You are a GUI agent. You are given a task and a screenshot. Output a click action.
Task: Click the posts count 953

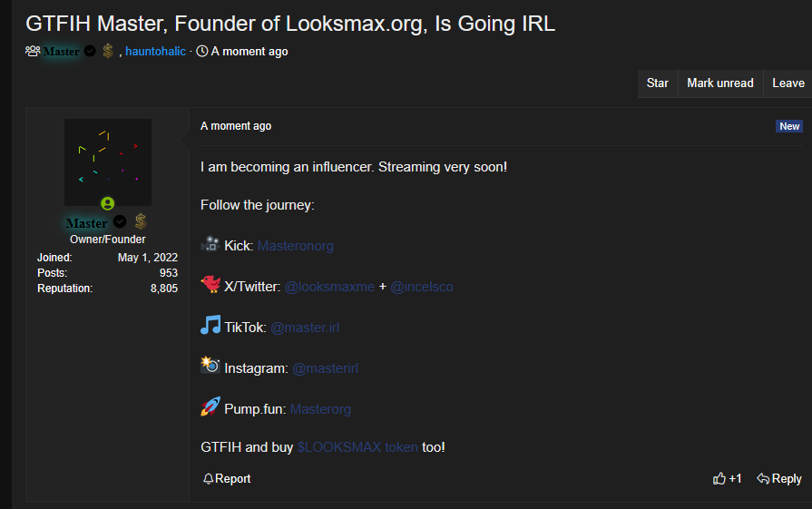click(x=169, y=273)
